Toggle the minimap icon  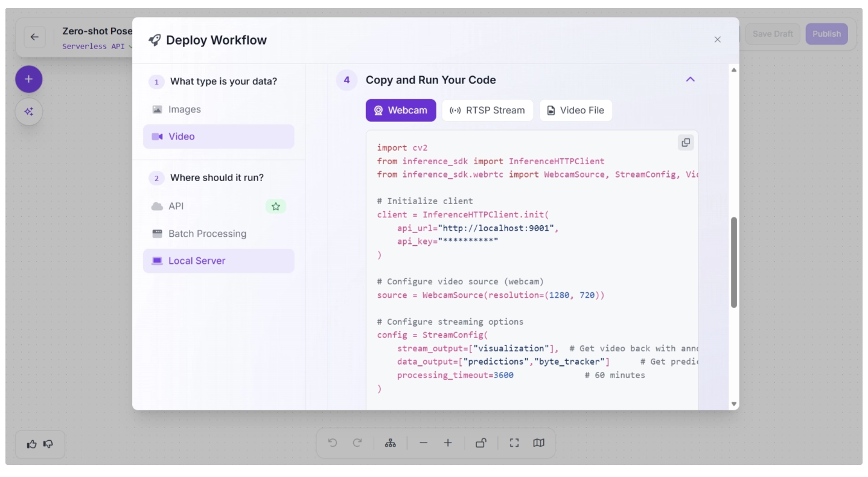tap(539, 443)
